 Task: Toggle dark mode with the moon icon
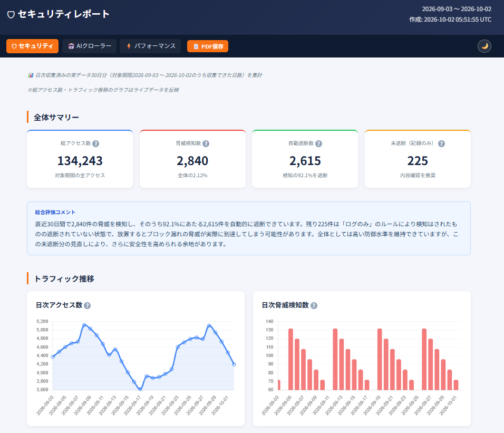click(484, 46)
